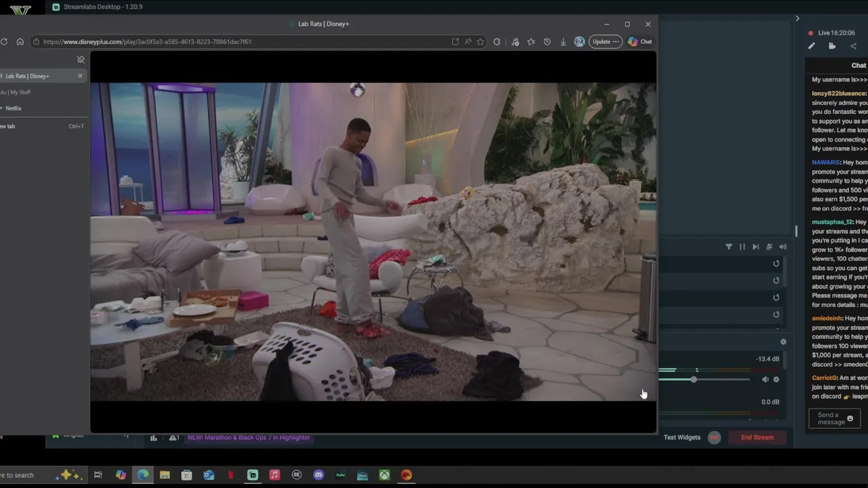Open Xbox app from taskbar
The height and width of the screenshot is (488, 868).
(384, 475)
